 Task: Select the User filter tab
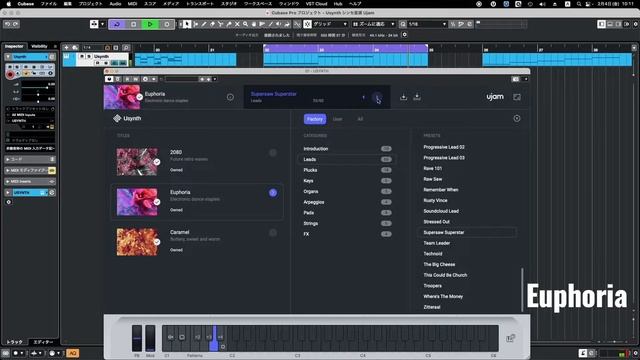coord(337,119)
